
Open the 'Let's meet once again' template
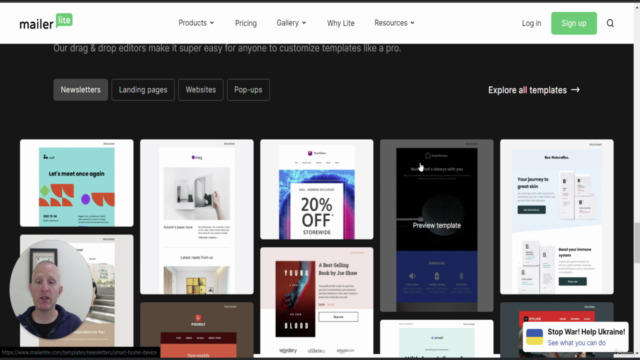[x=77, y=183]
